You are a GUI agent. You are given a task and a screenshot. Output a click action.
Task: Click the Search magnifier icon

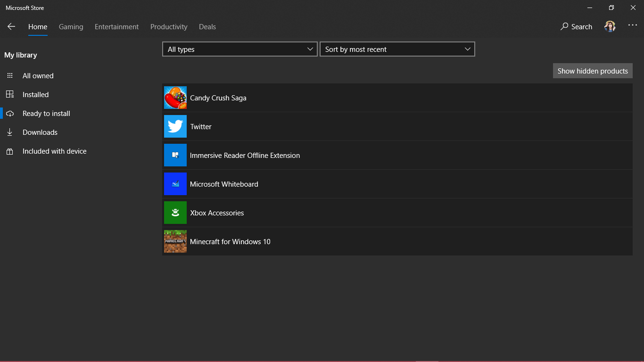[x=564, y=27]
